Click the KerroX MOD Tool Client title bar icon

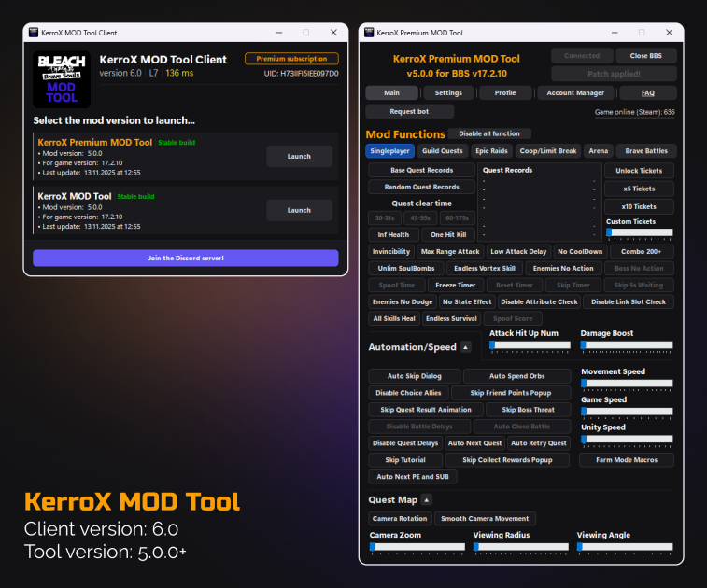pos(34,33)
